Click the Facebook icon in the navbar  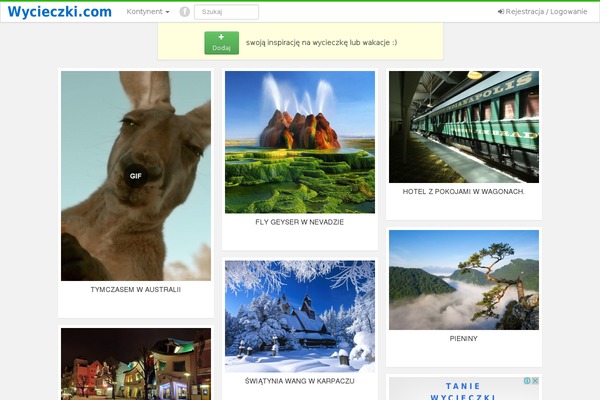(184, 12)
